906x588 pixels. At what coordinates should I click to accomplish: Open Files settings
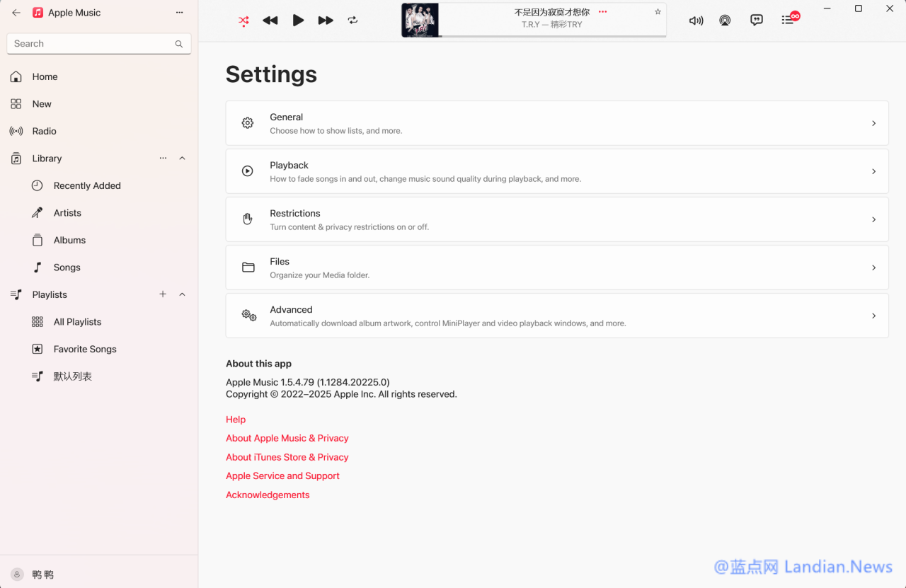[557, 267]
